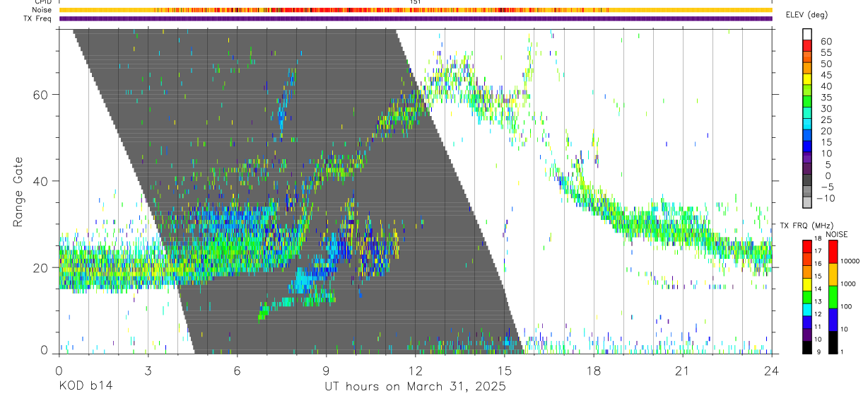
Task: Click the '35' label on elevation colorbar
Action: tap(825, 97)
